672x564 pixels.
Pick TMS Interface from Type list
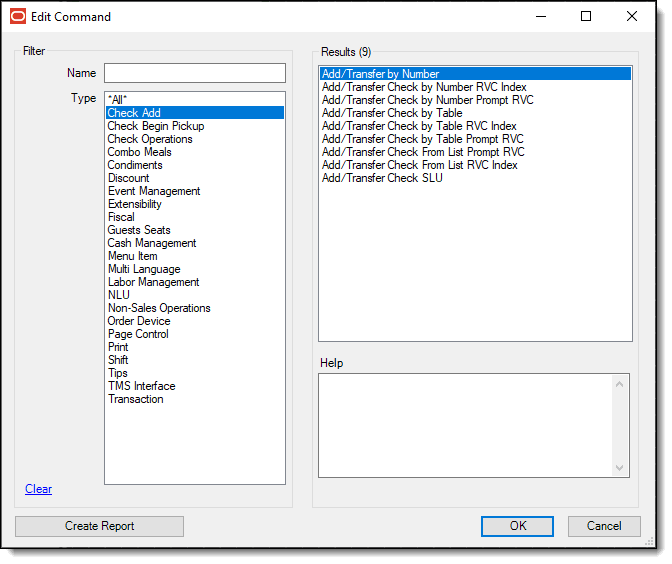(141, 386)
